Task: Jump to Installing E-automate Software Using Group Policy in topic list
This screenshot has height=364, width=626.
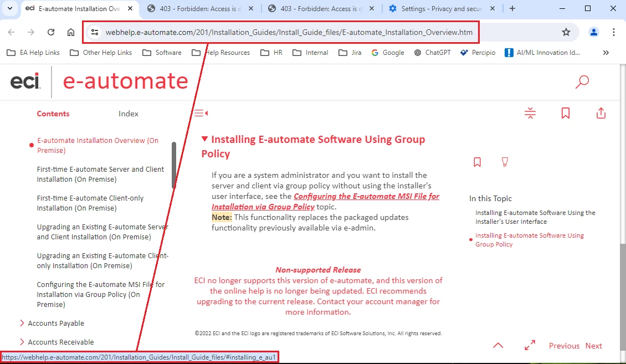Action: pyautogui.click(x=530, y=240)
